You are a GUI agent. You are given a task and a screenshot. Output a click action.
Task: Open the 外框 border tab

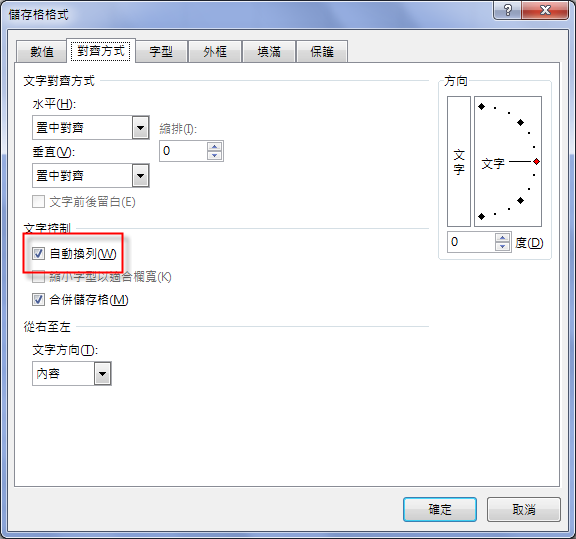[215, 52]
